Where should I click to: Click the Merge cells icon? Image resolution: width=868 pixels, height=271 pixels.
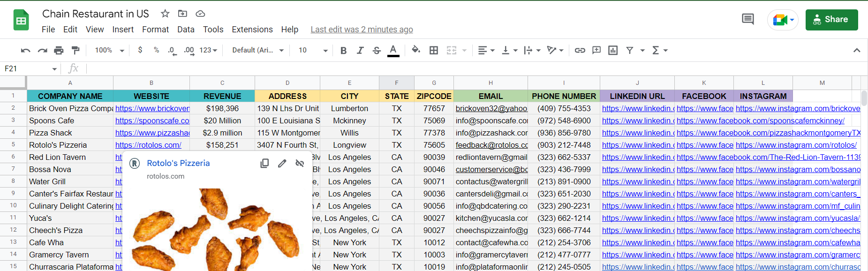[x=451, y=50]
